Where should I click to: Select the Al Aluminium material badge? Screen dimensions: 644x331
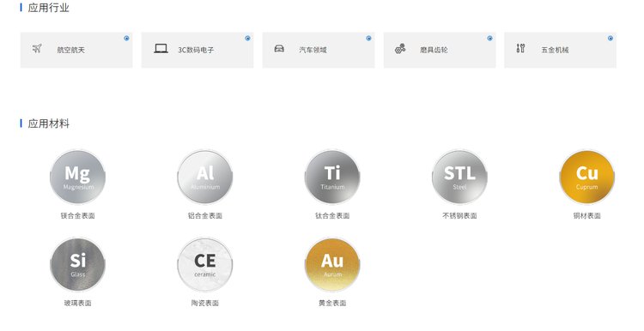[x=205, y=177]
